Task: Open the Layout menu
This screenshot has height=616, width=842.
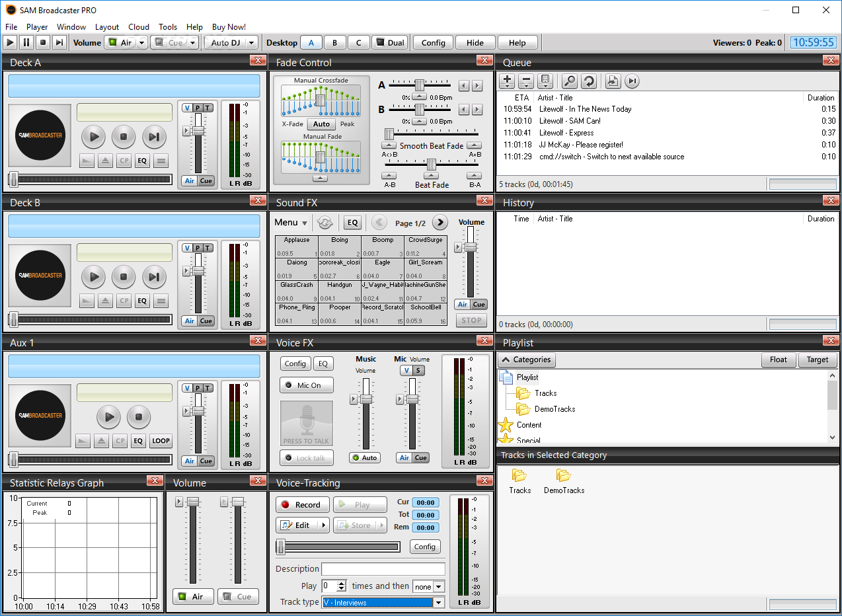Action: 107,27
